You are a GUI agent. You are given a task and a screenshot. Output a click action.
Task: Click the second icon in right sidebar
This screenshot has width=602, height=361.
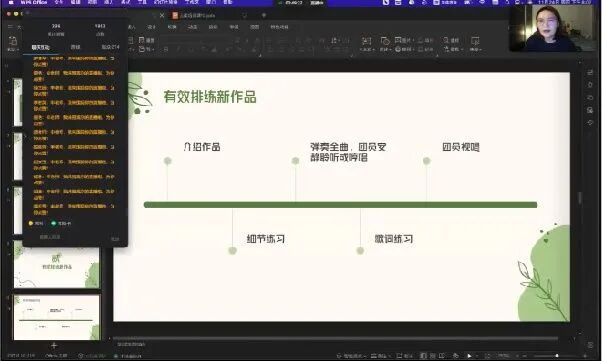pos(590,85)
